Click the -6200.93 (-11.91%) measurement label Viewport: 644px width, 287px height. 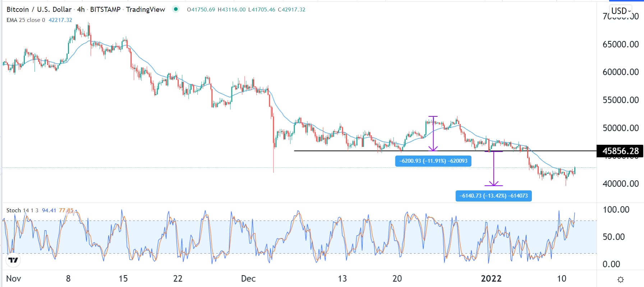click(433, 161)
